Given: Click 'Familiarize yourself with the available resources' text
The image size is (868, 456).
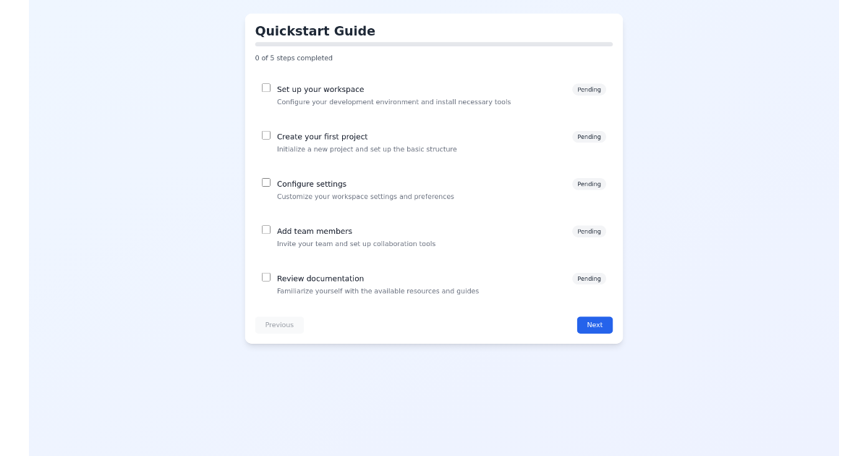Looking at the screenshot, I should click(378, 291).
